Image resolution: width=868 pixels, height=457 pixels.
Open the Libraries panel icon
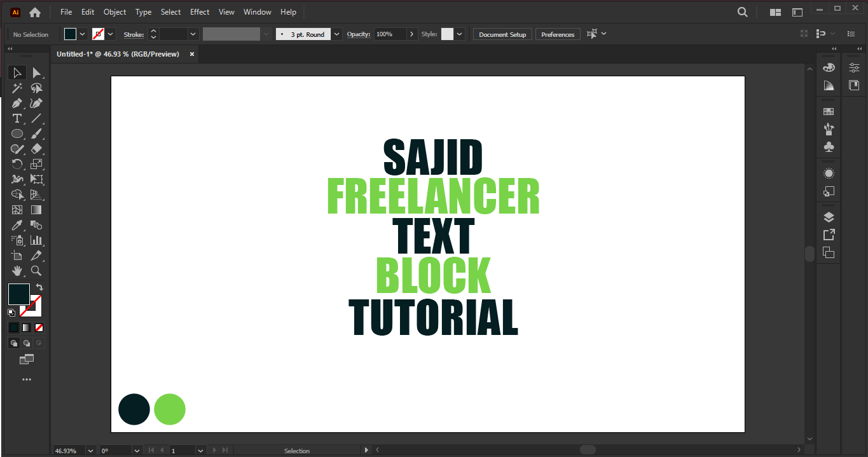point(854,85)
